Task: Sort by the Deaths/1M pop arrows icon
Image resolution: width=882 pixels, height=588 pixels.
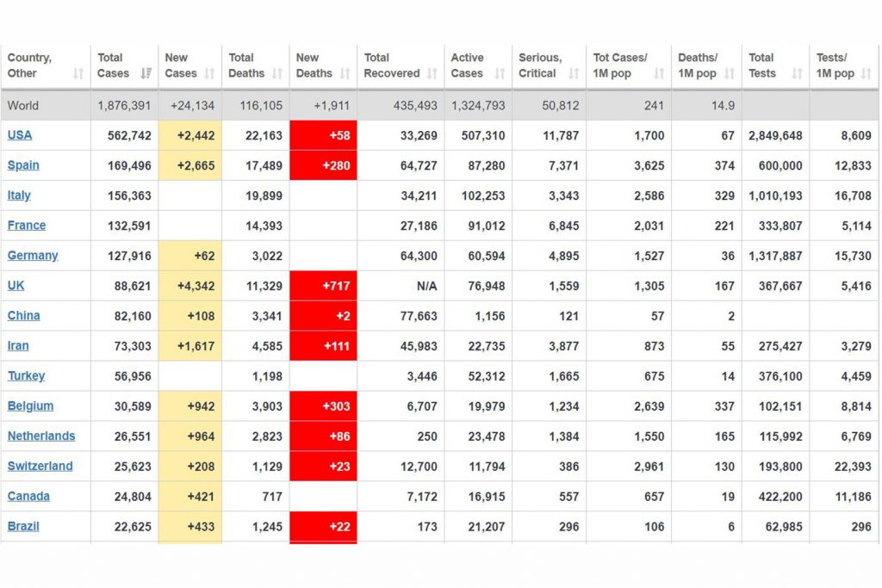Action: pyautogui.click(x=730, y=73)
